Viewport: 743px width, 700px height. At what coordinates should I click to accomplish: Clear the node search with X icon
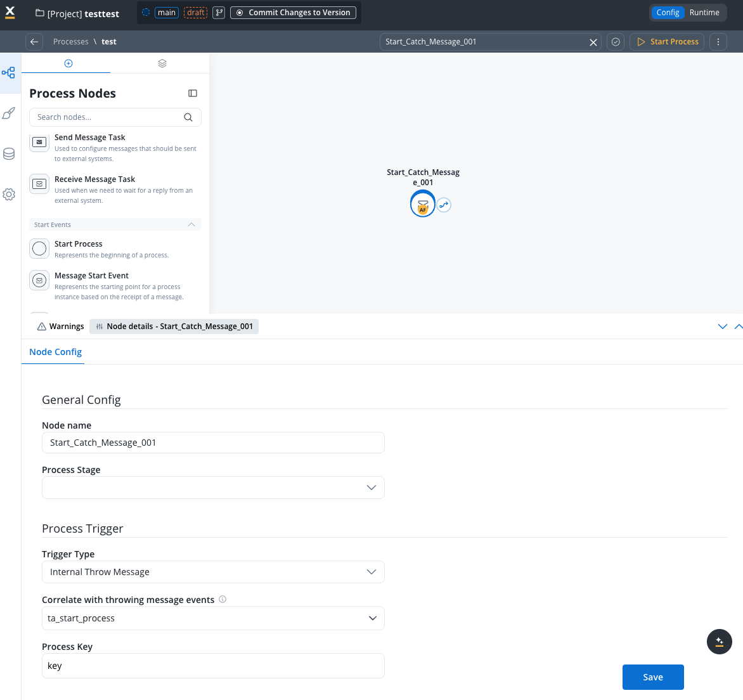pyautogui.click(x=593, y=42)
